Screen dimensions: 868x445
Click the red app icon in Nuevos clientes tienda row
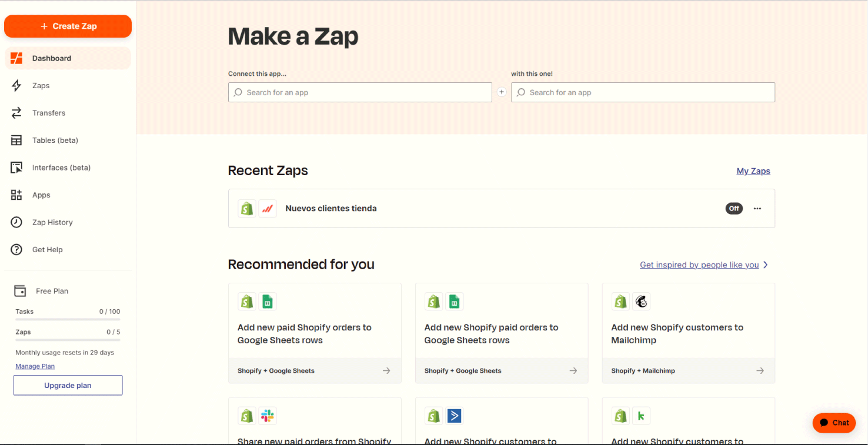268,209
